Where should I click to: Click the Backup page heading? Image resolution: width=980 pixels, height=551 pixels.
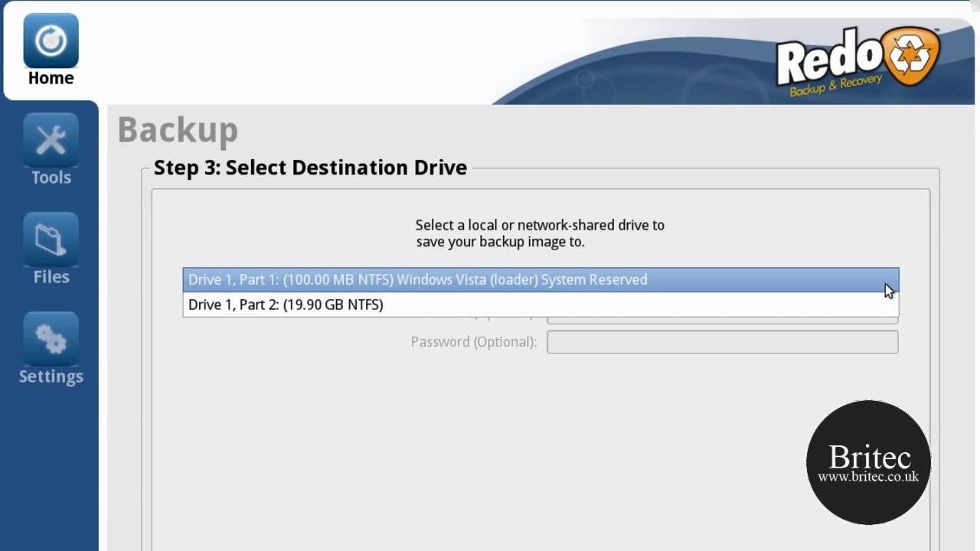178,130
